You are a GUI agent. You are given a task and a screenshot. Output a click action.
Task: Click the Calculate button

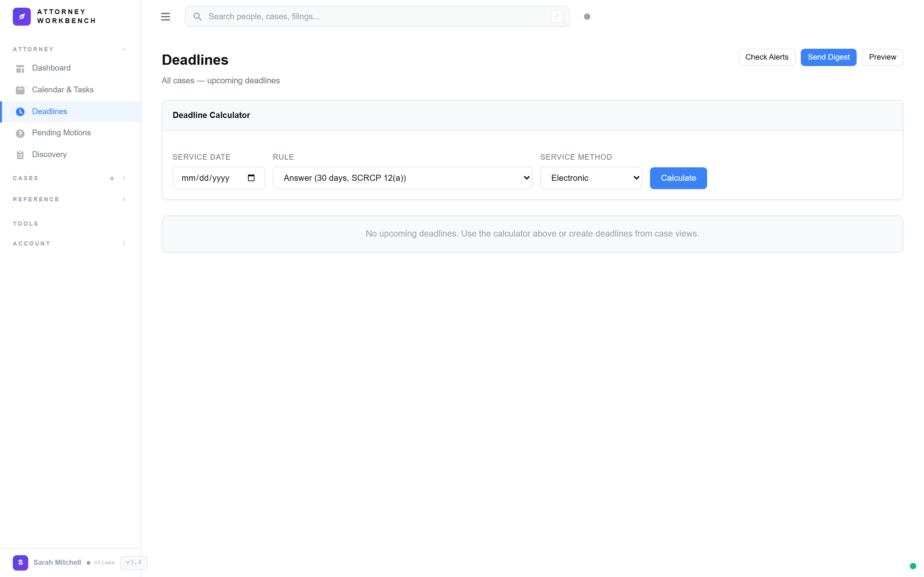[x=678, y=178]
